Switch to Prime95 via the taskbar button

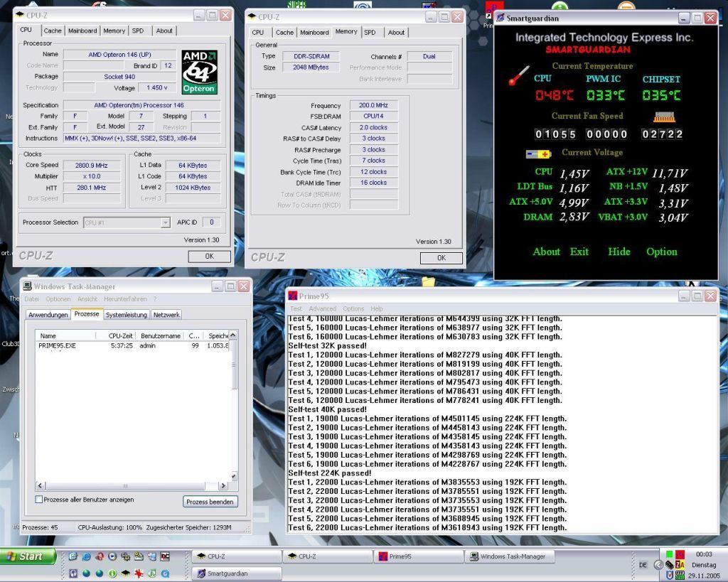click(x=418, y=556)
